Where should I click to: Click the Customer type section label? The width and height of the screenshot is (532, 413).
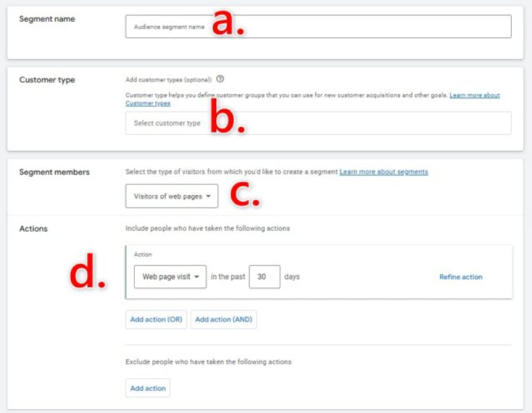(47, 80)
